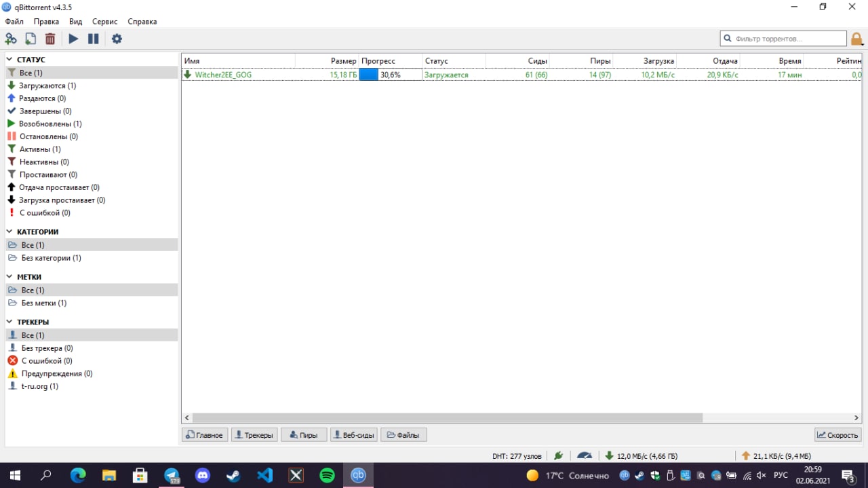Screen dimensions: 868x488
Task: Open the Правка menu
Action: (46, 21)
